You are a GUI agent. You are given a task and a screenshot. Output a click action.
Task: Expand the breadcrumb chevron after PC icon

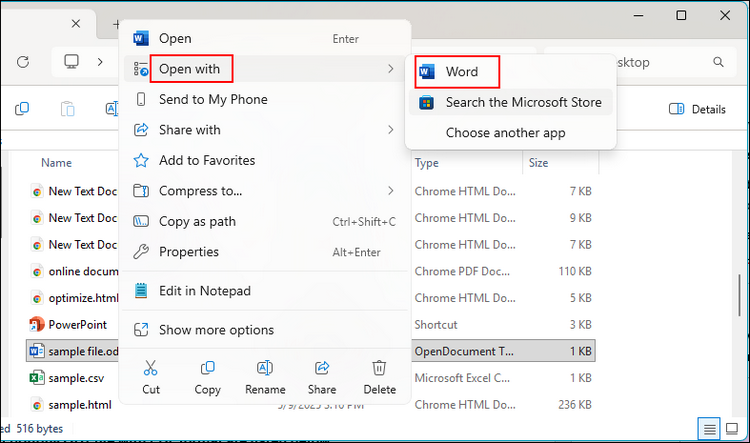tap(99, 62)
